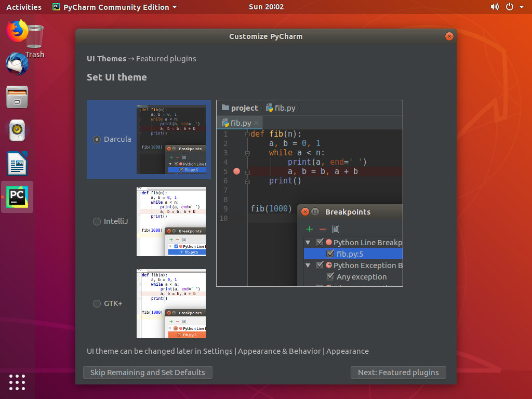The image size is (532, 399).
Task: Click the green plus add-breakpoint icon in preview
Action: pyautogui.click(x=310, y=229)
